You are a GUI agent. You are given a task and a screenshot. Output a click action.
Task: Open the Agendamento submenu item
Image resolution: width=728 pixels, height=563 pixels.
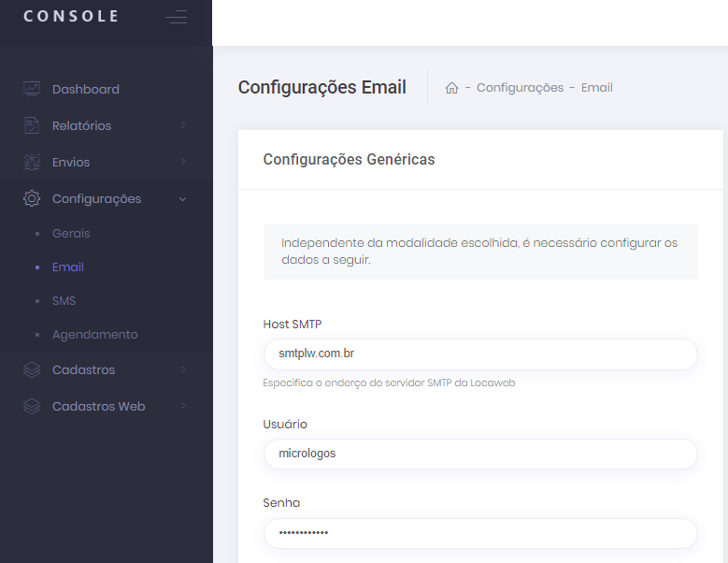(94, 334)
